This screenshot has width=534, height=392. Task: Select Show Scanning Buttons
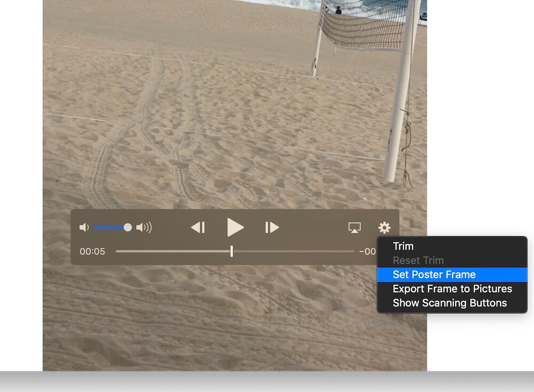pos(452,303)
